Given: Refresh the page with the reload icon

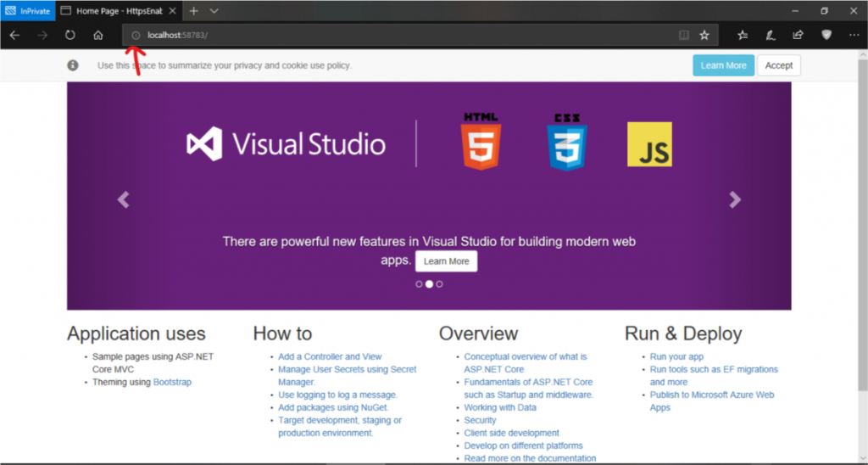Looking at the screenshot, I should (70, 35).
